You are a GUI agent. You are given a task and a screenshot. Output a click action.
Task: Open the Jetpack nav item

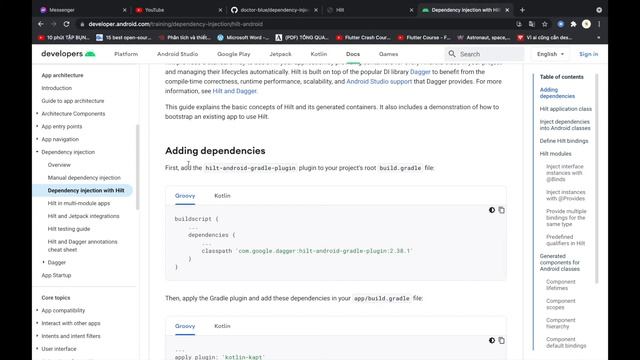pos(280,54)
